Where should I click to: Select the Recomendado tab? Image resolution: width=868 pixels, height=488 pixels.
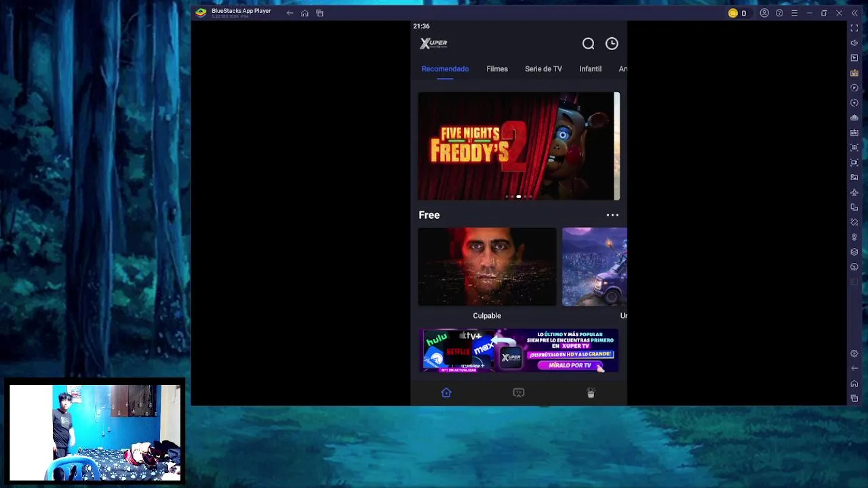tap(445, 69)
